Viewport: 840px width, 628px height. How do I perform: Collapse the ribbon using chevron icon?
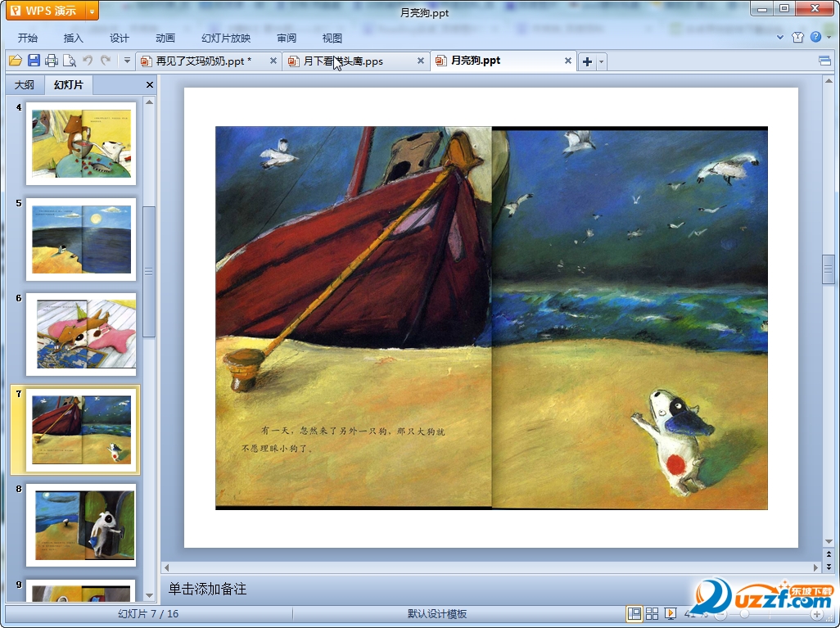(x=780, y=38)
